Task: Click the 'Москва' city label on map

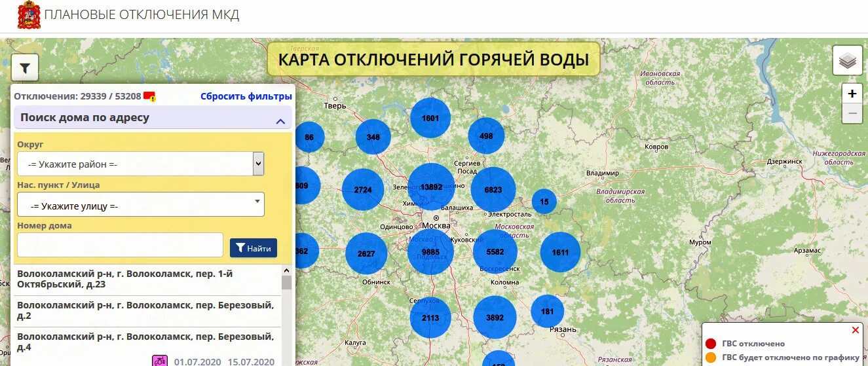Action: click(x=436, y=225)
